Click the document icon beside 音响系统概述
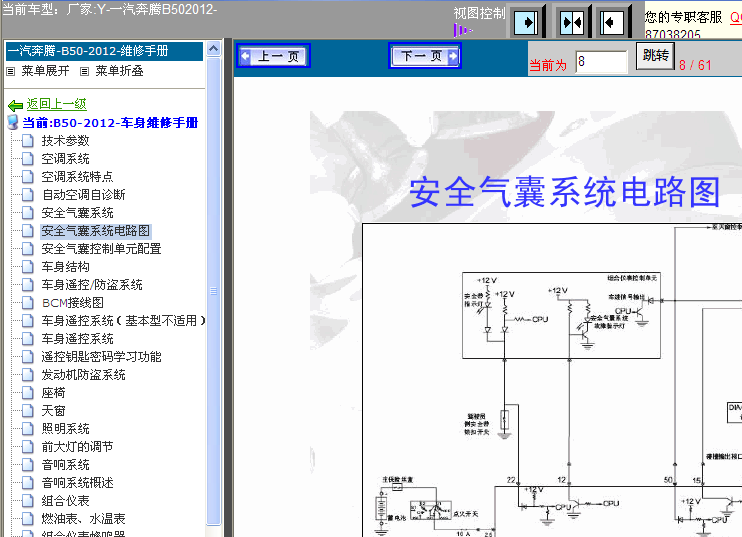The image size is (742, 537). pos(28,482)
